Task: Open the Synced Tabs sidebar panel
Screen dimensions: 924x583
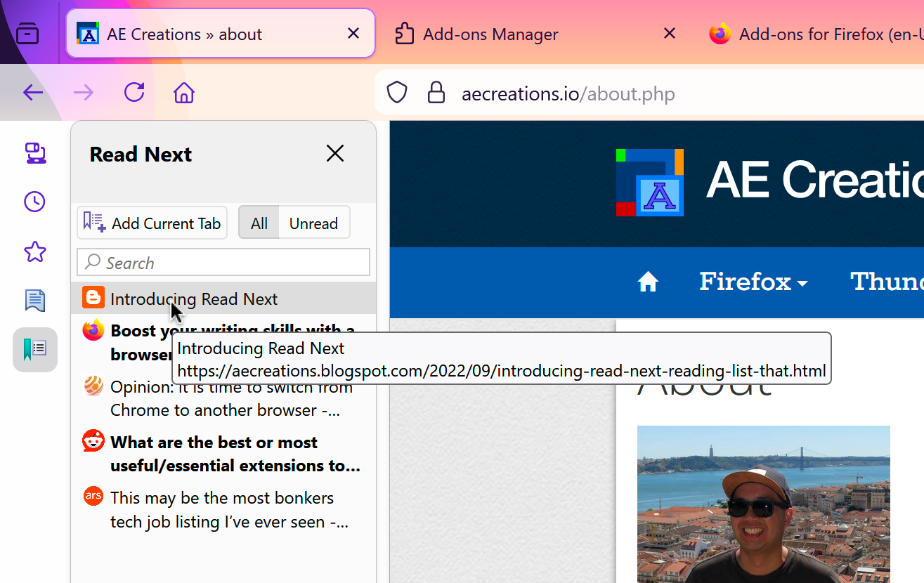Action: click(34, 152)
